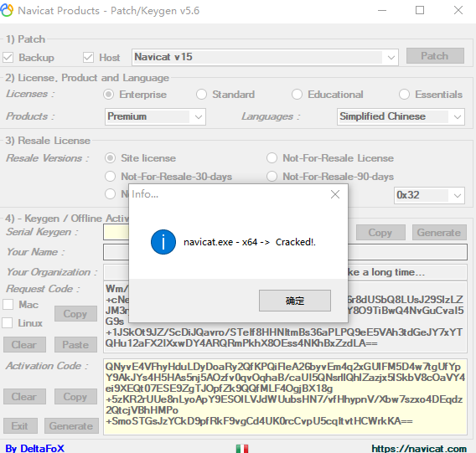476x453 pixels.
Task: Close the Info dialog with X
Action: tap(335, 194)
